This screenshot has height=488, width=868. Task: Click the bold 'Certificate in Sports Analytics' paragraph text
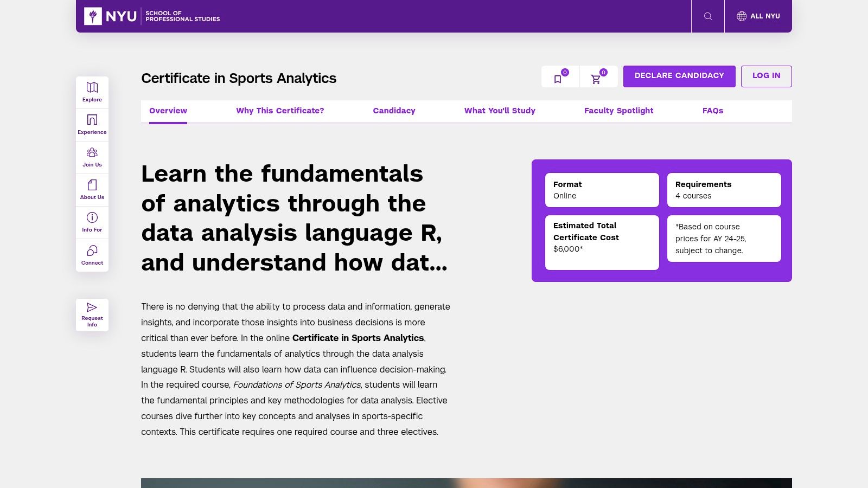[358, 338]
